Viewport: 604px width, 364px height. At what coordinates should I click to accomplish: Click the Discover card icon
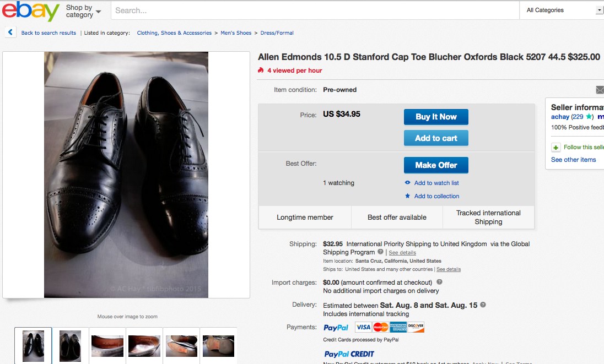coord(417,327)
